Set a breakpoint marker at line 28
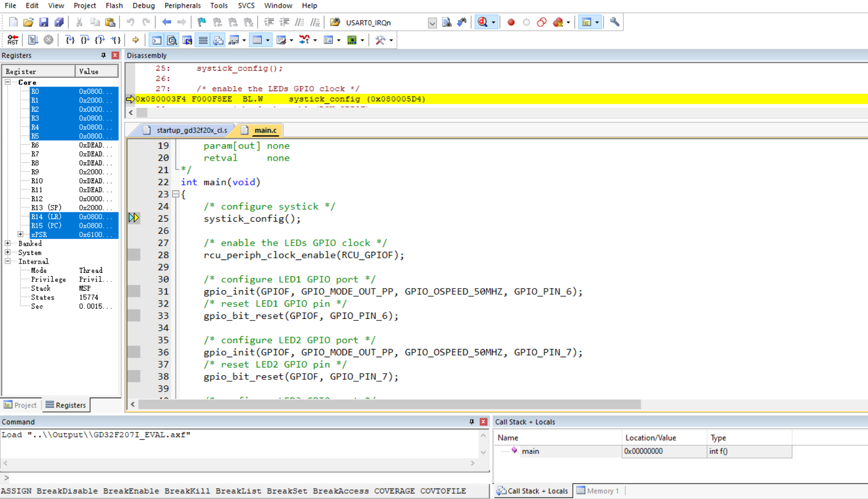Screen dimensions: 868x499 [x=134, y=255]
